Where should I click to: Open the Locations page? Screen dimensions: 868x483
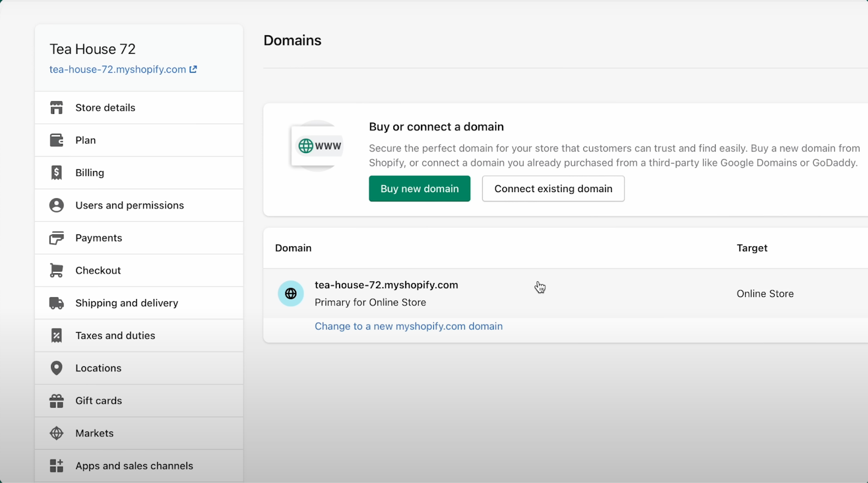click(x=139, y=368)
